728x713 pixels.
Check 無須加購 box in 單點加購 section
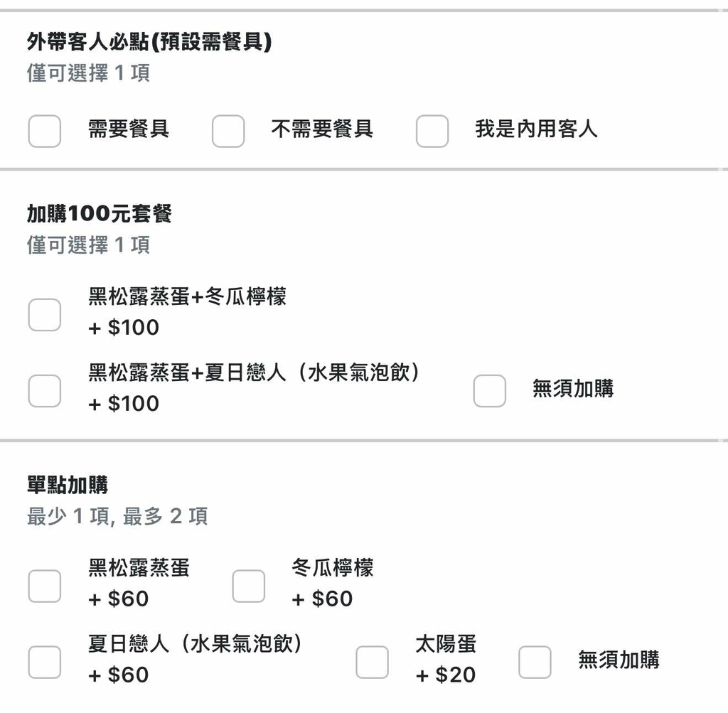click(535, 662)
